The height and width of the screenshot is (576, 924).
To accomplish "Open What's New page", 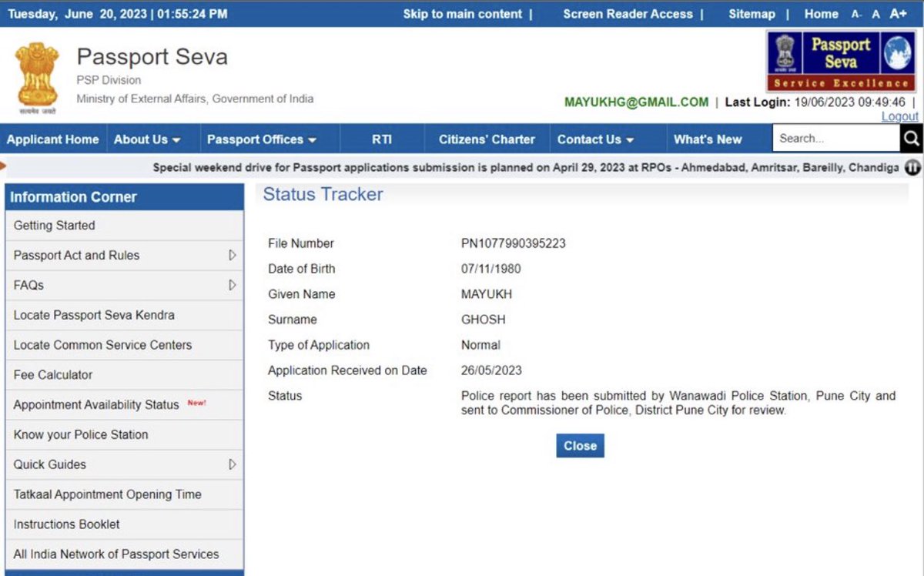I will pyautogui.click(x=708, y=139).
